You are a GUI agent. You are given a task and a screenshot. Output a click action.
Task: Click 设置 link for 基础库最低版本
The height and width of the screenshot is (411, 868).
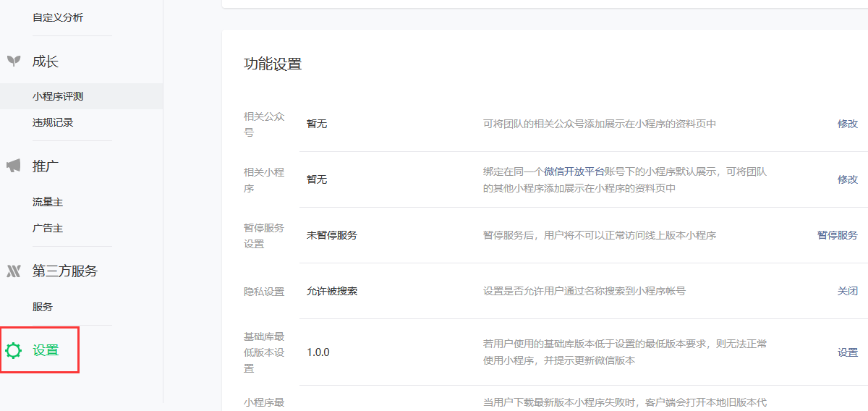[x=847, y=352]
